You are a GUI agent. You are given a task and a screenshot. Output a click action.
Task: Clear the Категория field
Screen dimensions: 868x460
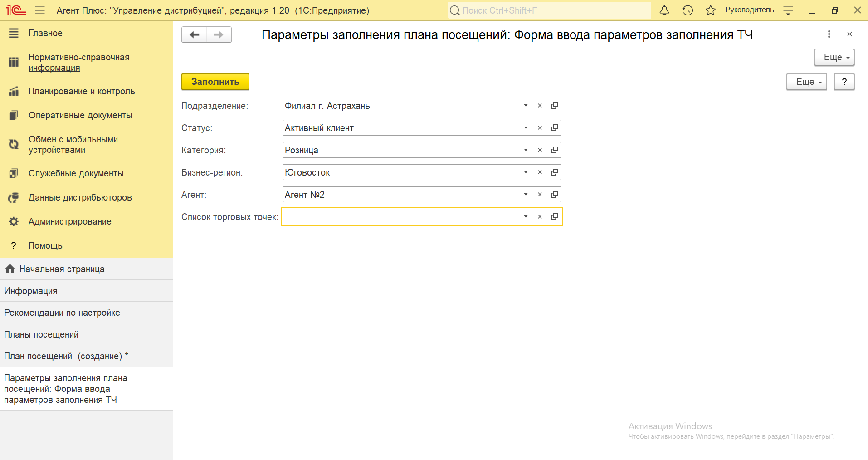(x=540, y=150)
